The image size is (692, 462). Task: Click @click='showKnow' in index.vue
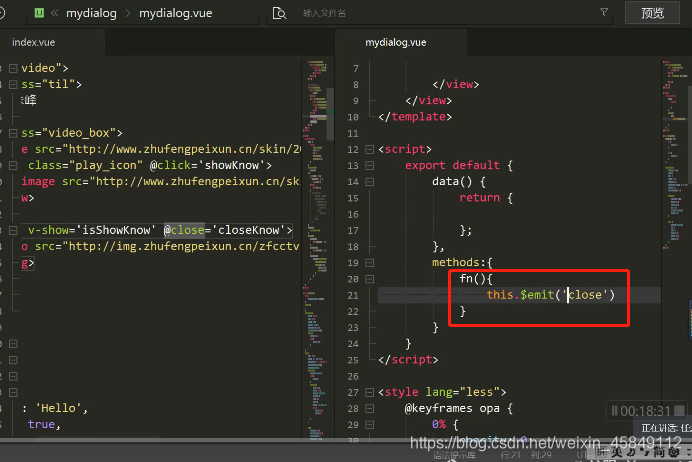207,165
